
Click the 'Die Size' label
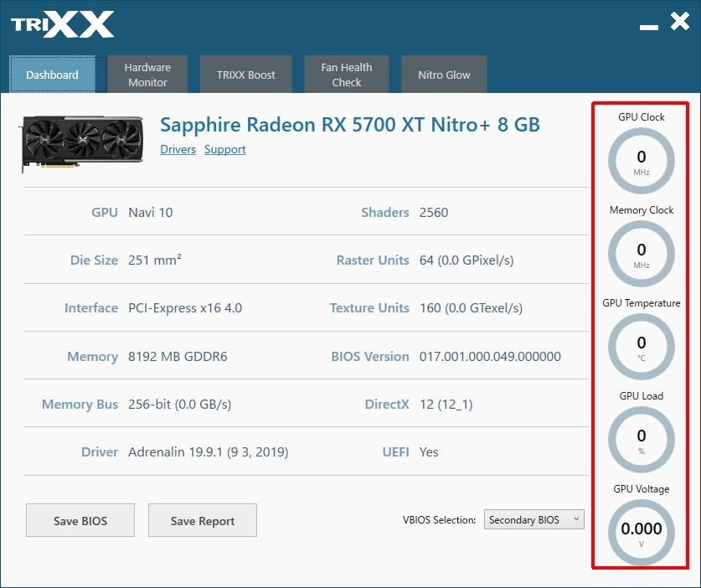pos(94,260)
